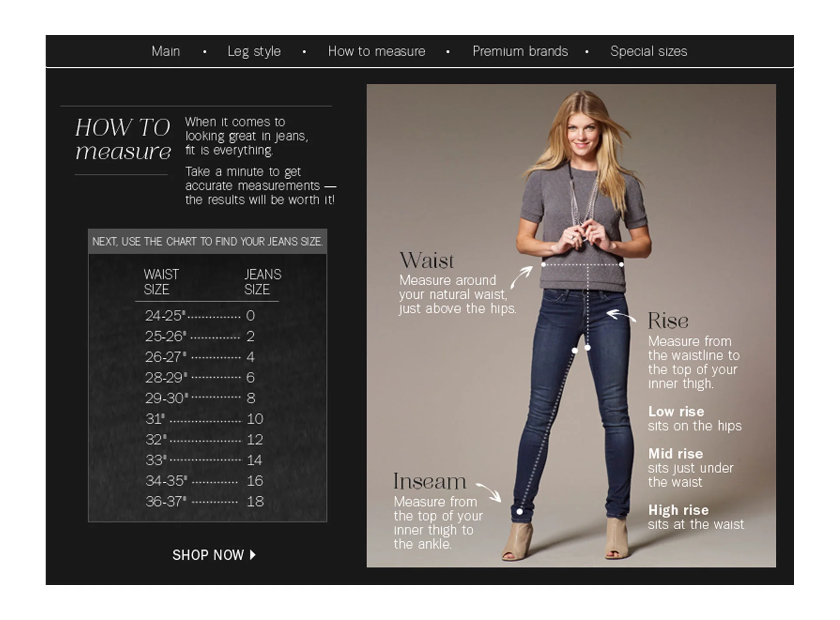The width and height of the screenshot is (840, 620).
Task: Click 'sits just under the waist' text
Action: click(x=691, y=475)
